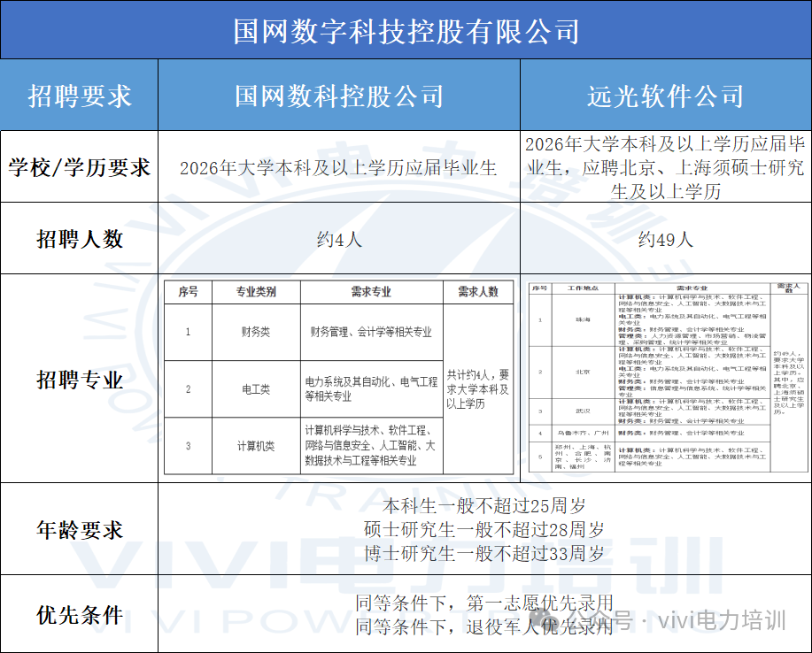Select the 招聘要求 header cell
This screenshot has height=653, width=812.
coord(80,96)
